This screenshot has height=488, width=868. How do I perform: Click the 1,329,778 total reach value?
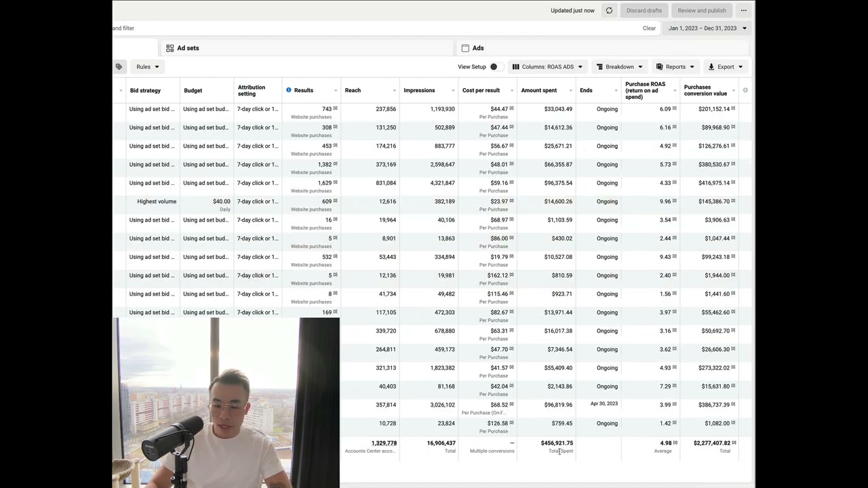[384, 443]
